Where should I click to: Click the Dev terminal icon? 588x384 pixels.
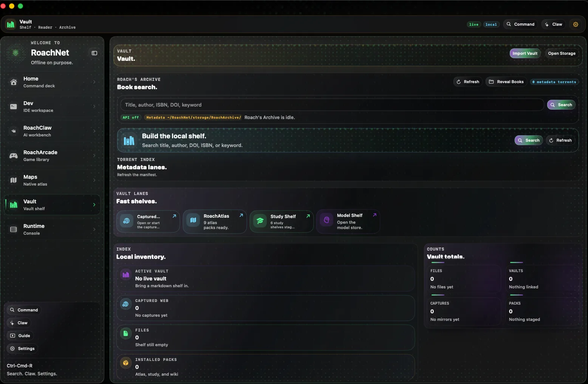pos(14,107)
